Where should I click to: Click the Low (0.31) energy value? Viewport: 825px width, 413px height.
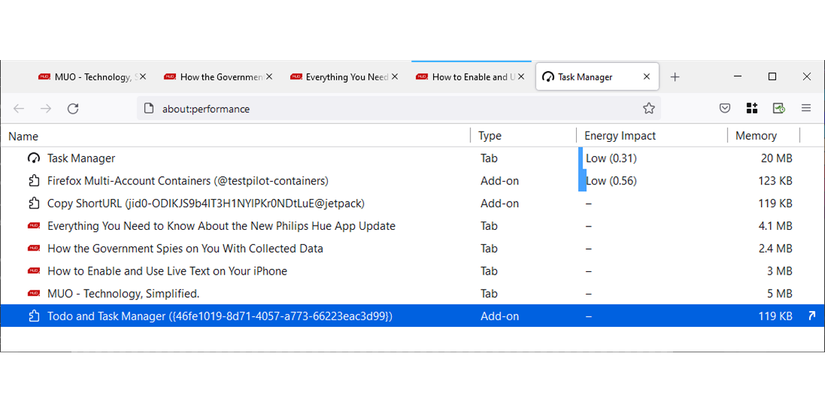(611, 158)
